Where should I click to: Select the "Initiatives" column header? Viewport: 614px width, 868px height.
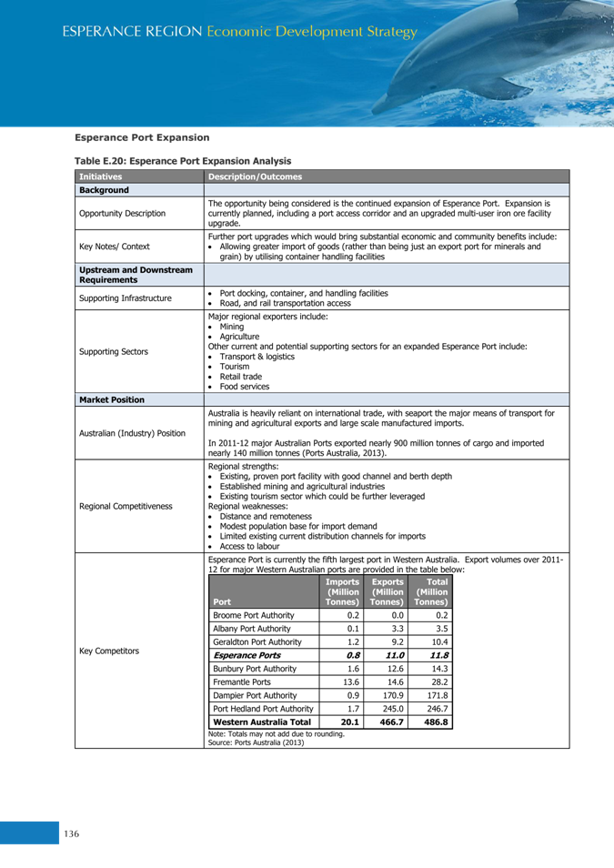[100, 177]
